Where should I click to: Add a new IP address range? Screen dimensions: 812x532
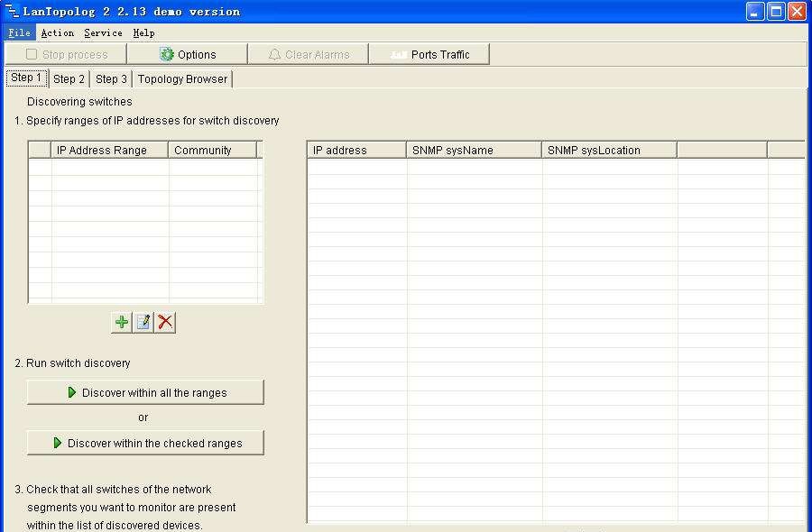tap(121, 322)
